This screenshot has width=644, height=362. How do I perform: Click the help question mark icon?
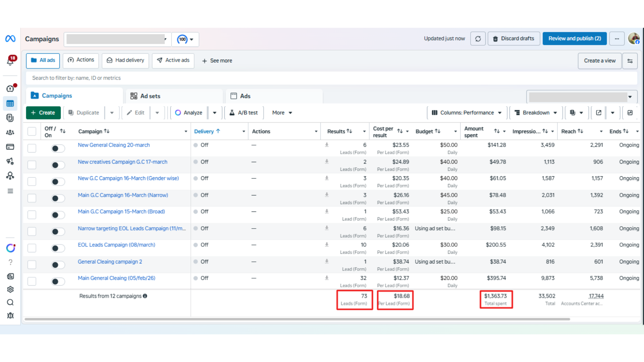pyautogui.click(x=10, y=262)
